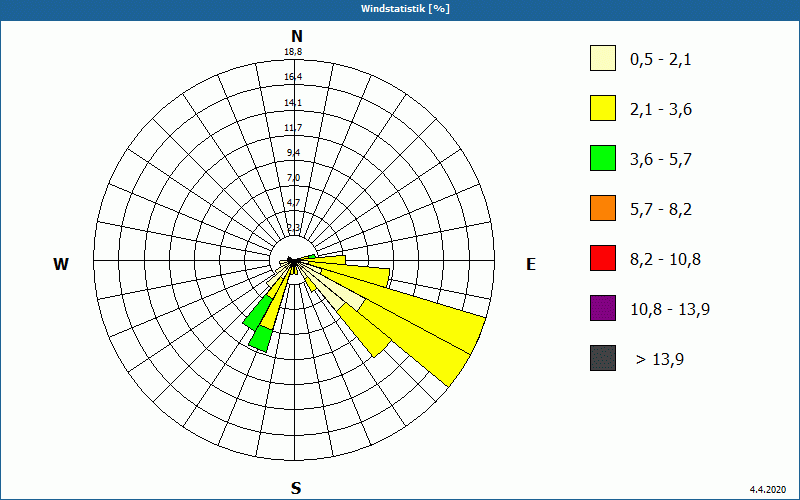Click the E compass label
The width and height of the screenshot is (800, 500).
coord(531,264)
